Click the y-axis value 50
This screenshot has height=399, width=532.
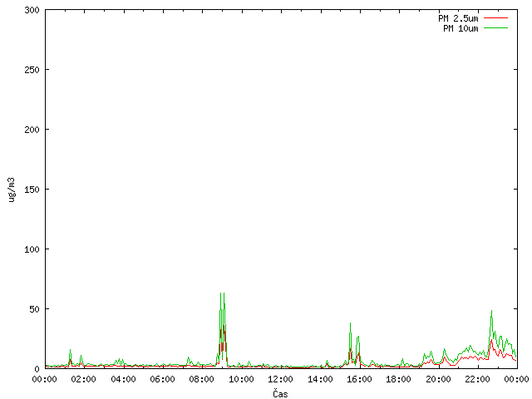[x=34, y=309]
